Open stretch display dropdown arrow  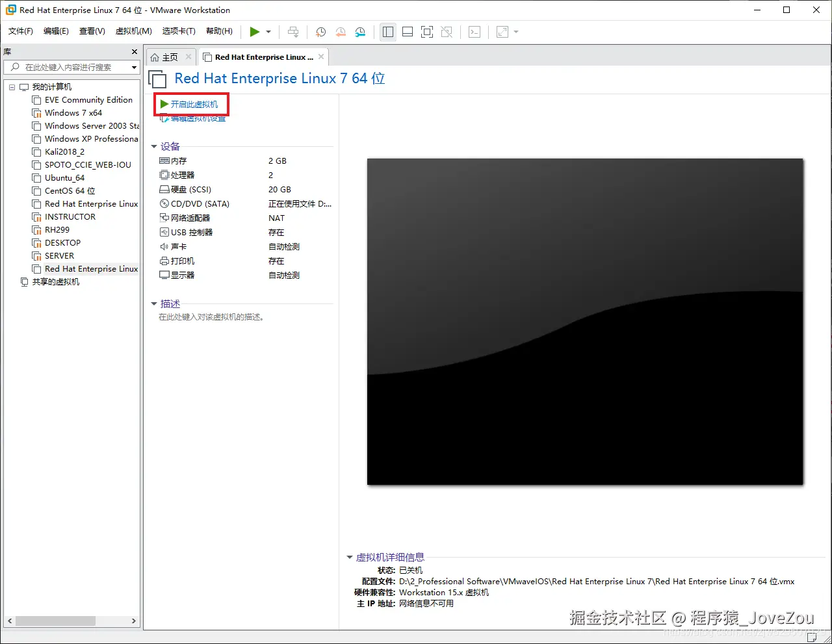(516, 32)
